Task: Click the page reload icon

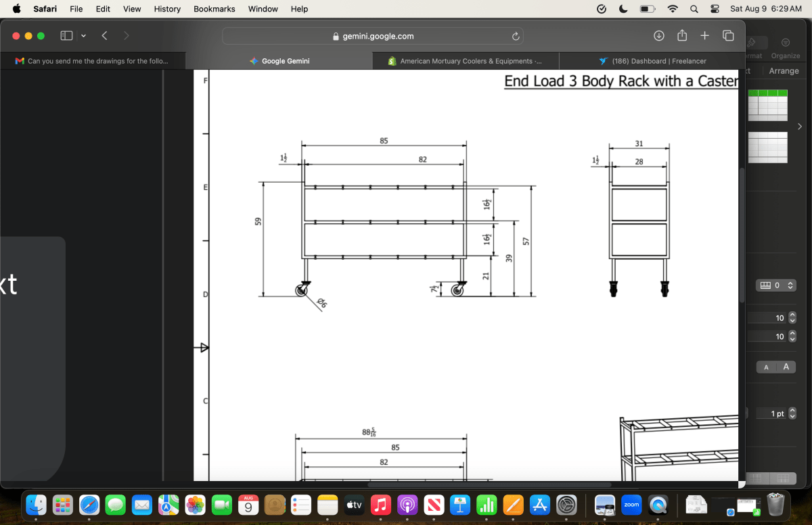Action: pos(516,36)
